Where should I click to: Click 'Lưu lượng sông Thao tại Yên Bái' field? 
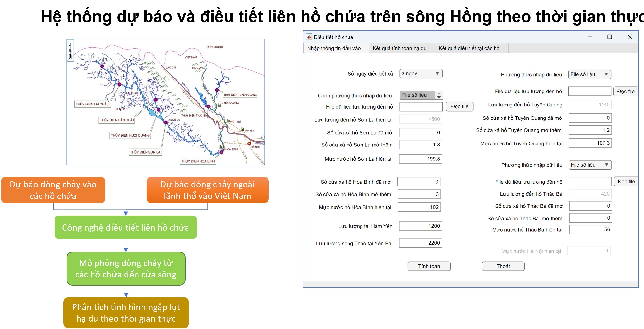[420, 243]
